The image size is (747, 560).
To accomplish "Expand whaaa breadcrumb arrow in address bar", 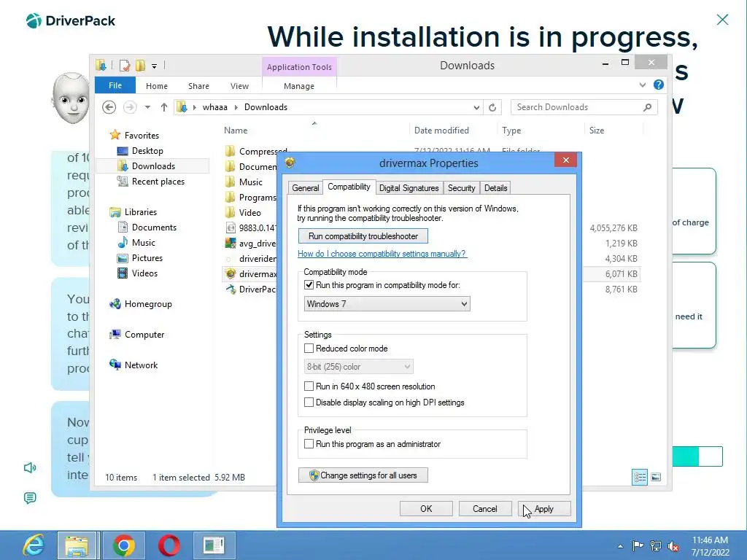I will [236, 107].
